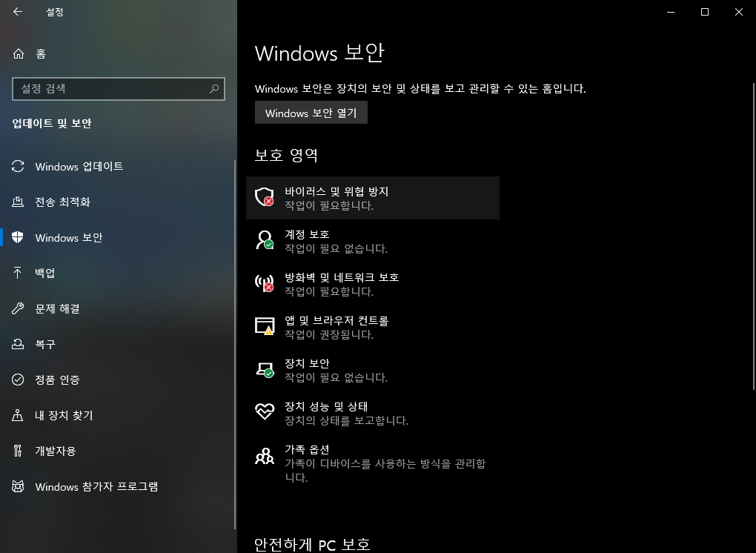
Task: Open 방화벽 및 네트워크 보호 area
Action: 373,284
